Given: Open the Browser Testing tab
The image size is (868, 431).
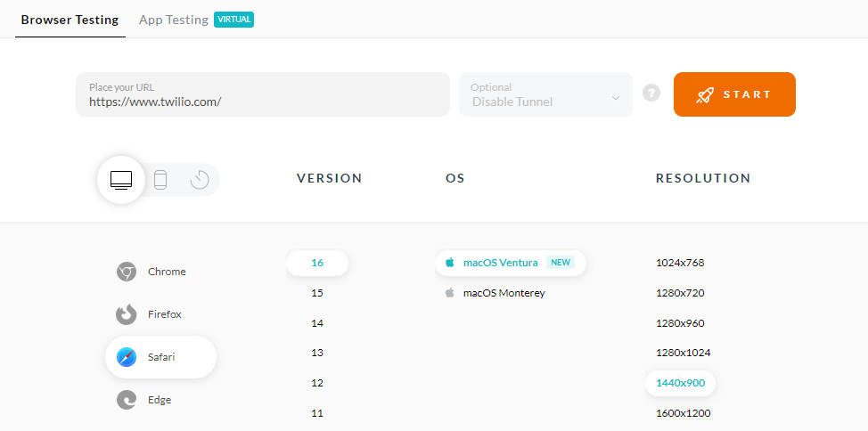Looking at the screenshot, I should [70, 20].
